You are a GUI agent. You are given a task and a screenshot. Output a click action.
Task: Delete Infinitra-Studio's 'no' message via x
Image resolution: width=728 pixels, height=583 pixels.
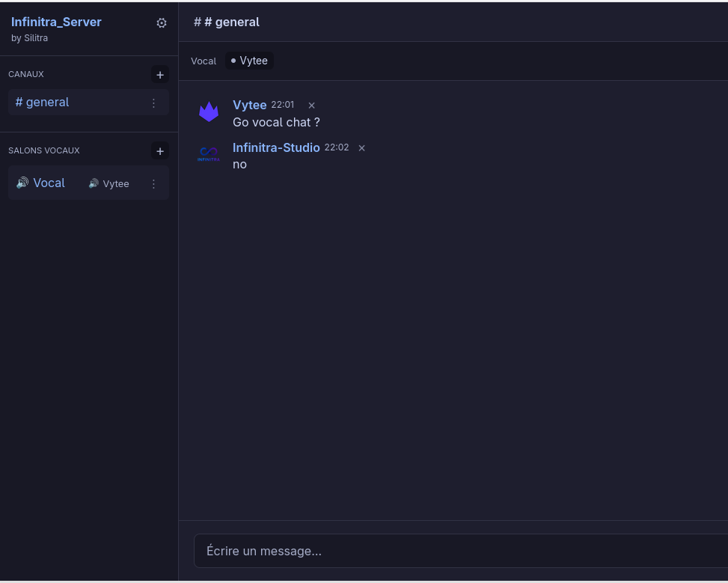click(x=361, y=148)
